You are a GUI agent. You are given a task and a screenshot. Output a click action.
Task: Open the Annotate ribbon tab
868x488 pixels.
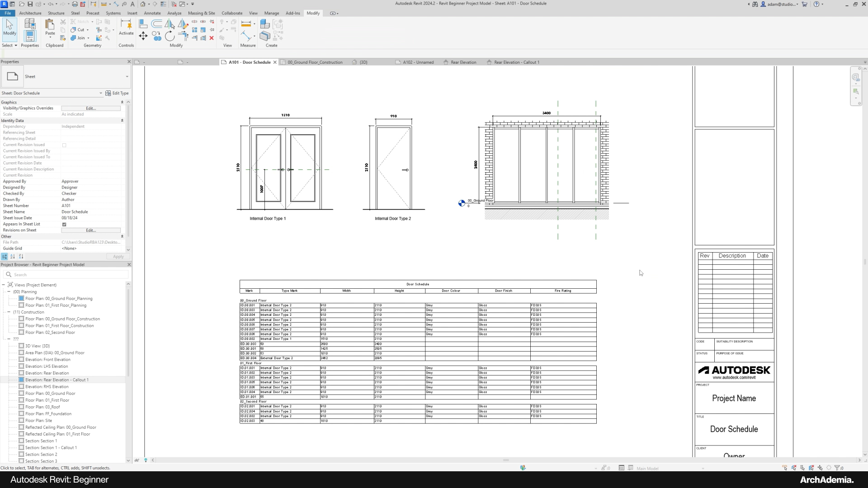[152, 13]
